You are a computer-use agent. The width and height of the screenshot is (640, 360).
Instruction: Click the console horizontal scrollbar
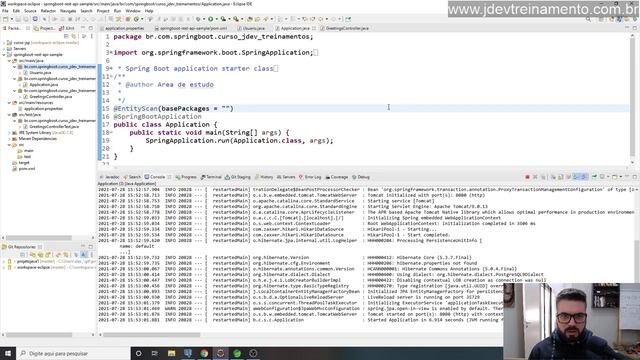(x=151, y=335)
